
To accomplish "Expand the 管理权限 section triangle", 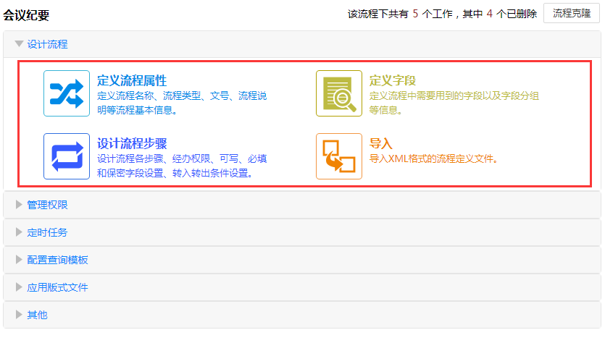I will click(19, 205).
